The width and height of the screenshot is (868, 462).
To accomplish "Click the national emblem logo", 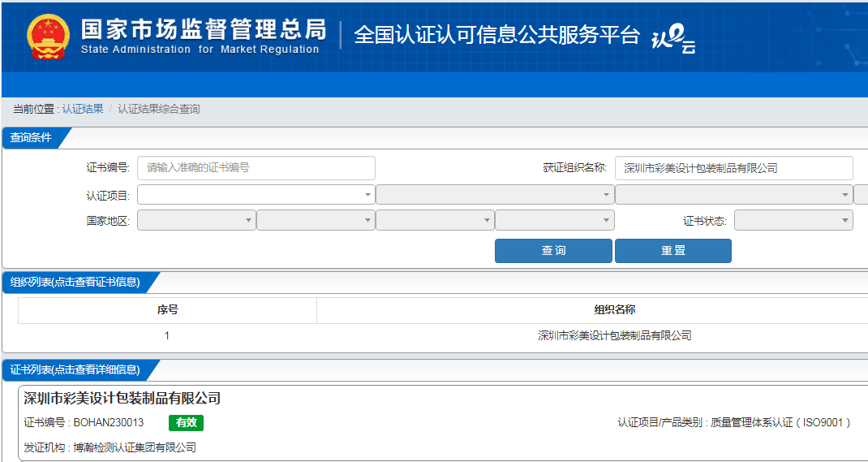I will click(x=48, y=37).
